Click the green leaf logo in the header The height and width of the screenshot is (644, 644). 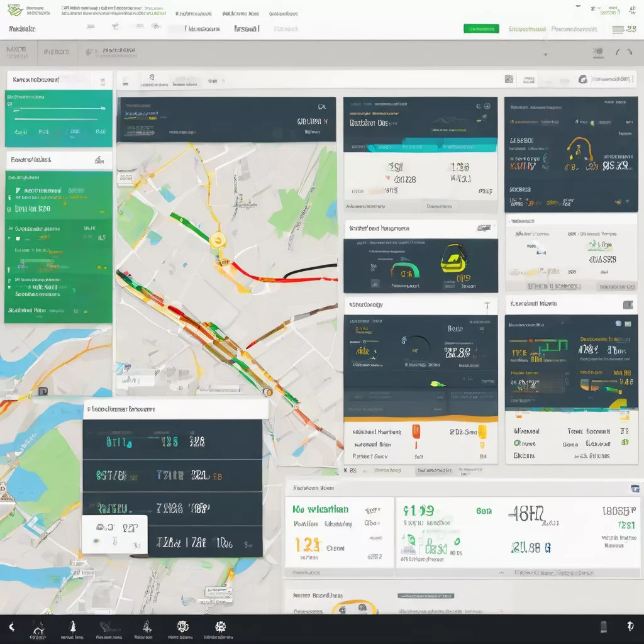(15, 10)
